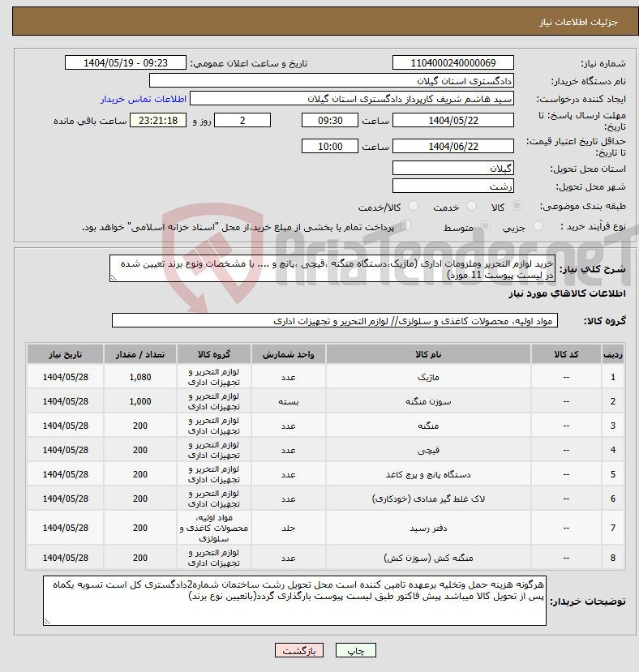The image size is (639, 672).
Task: Click the price validity date 1404/06/22
Action: 452,146
